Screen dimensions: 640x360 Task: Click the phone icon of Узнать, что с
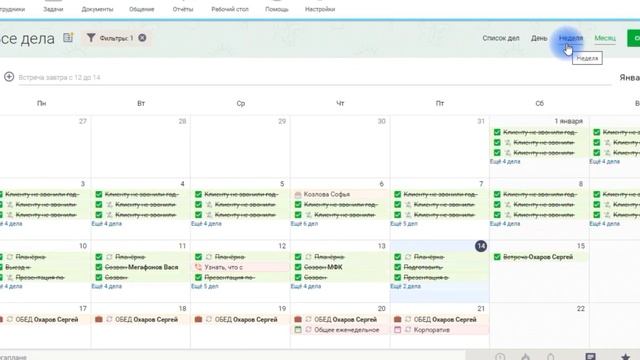pyautogui.click(x=198, y=267)
